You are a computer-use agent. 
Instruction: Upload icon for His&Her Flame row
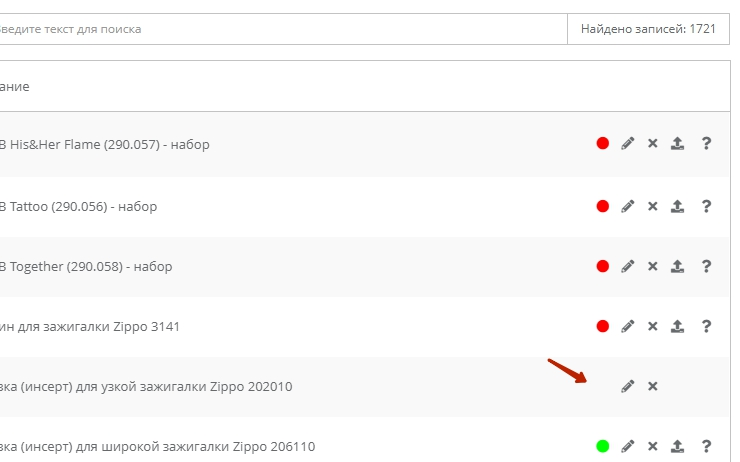(678, 144)
